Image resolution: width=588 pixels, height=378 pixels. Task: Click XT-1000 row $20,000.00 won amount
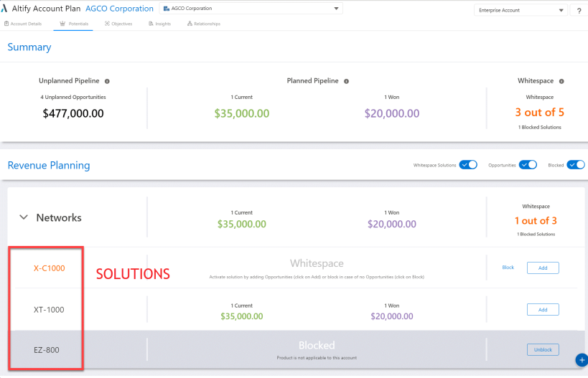[392, 316]
